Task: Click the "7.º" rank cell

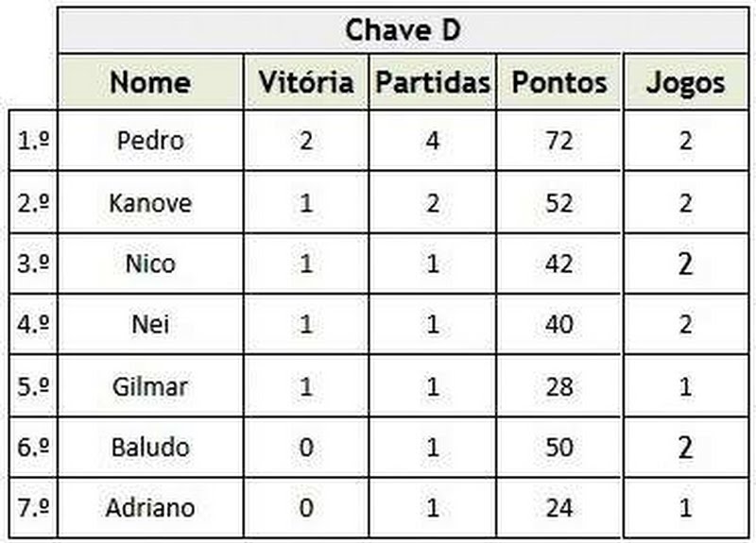Action: point(33,508)
